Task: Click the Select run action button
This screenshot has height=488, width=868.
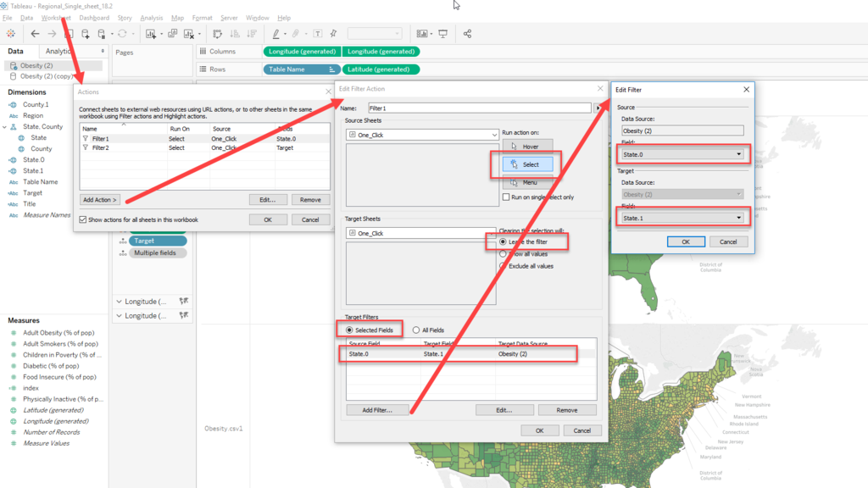Action: (x=527, y=164)
